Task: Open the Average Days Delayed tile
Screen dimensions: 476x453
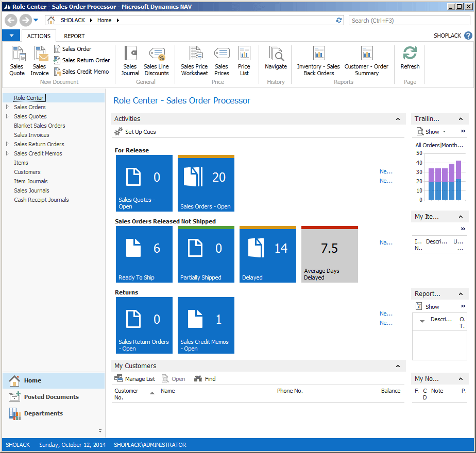Action: [x=330, y=254]
